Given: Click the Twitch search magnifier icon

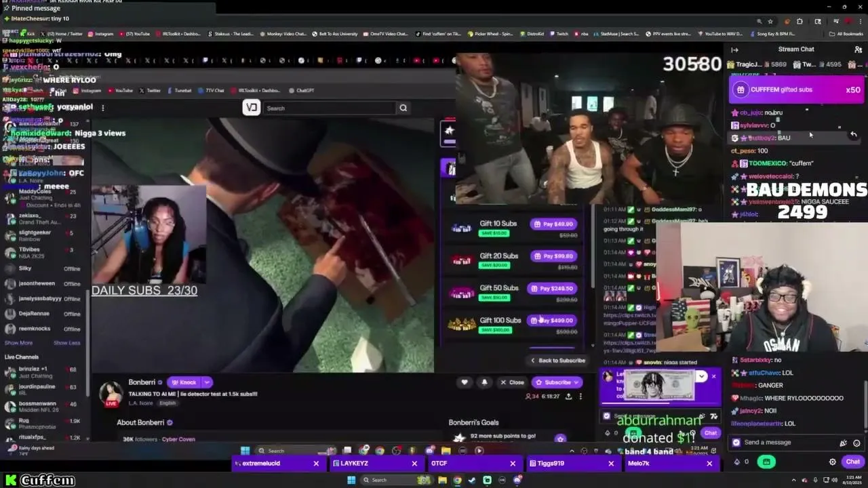Looking at the screenshot, I should (x=403, y=108).
